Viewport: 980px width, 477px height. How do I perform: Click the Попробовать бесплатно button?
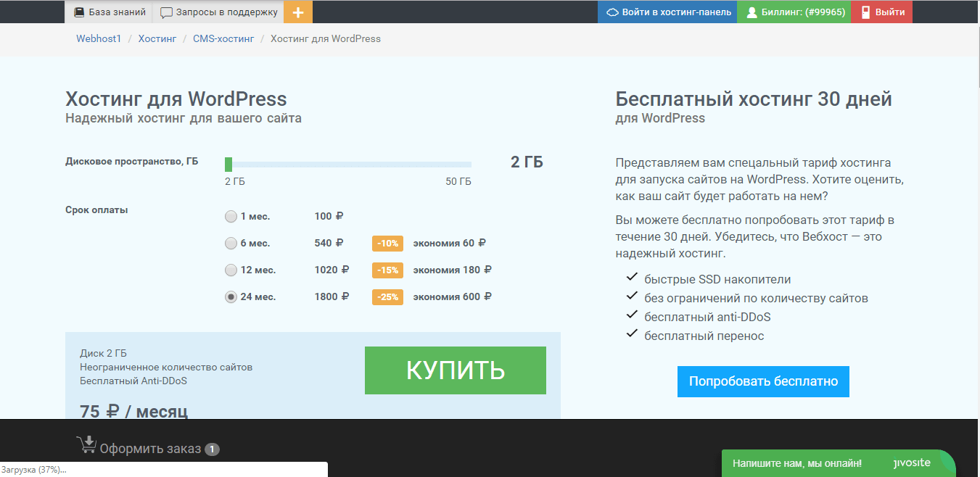(763, 381)
